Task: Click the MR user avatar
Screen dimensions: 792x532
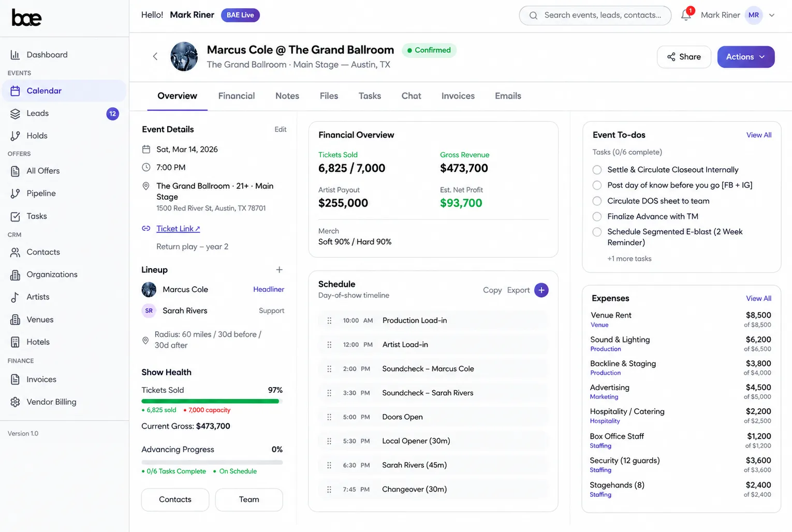Action: click(x=753, y=15)
